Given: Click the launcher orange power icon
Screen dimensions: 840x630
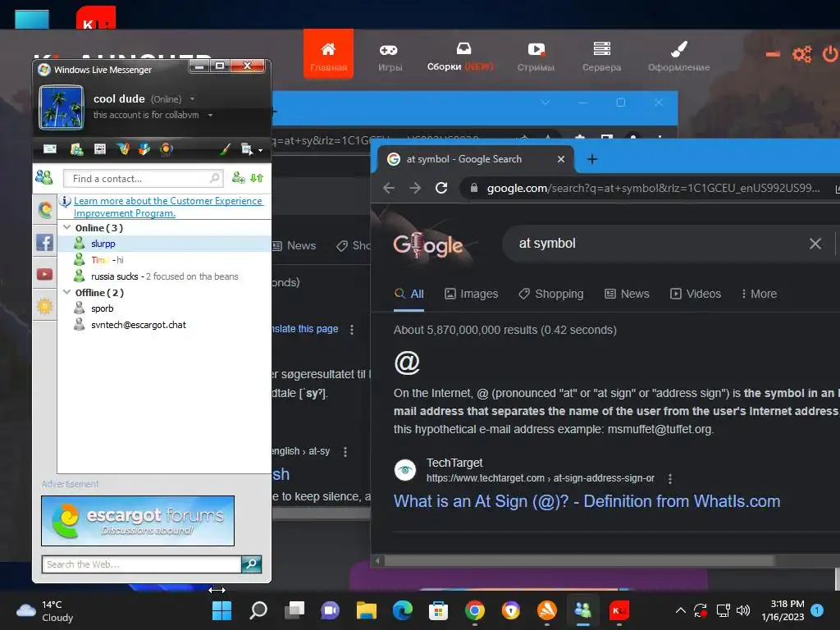Looking at the screenshot, I should point(830,54).
